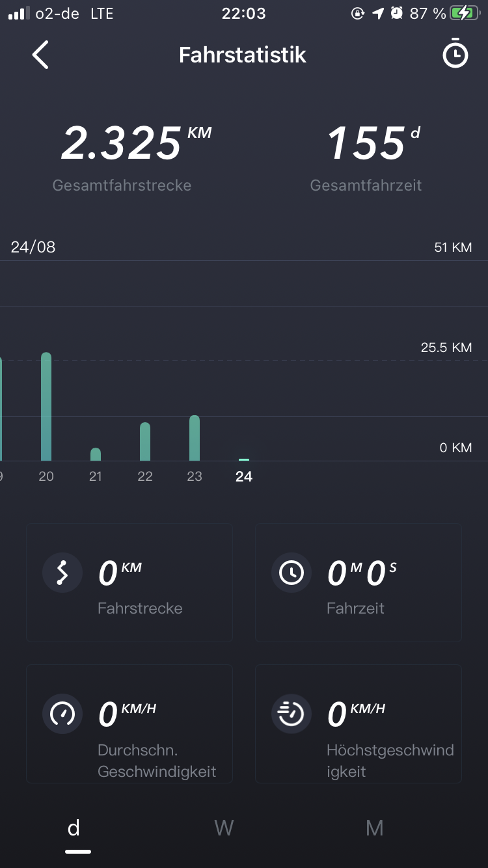Tap the 2.325 KM Gesamtfahrstrecke value
This screenshot has height=868, width=488.
(x=122, y=144)
